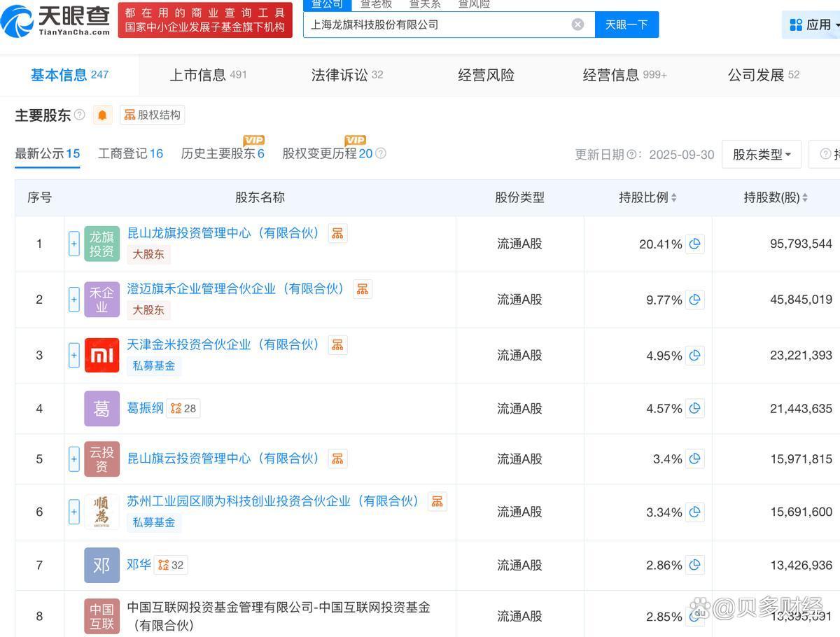Switch to the 法律诉讼 tab
The height and width of the screenshot is (637, 840).
(x=347, y=75)
